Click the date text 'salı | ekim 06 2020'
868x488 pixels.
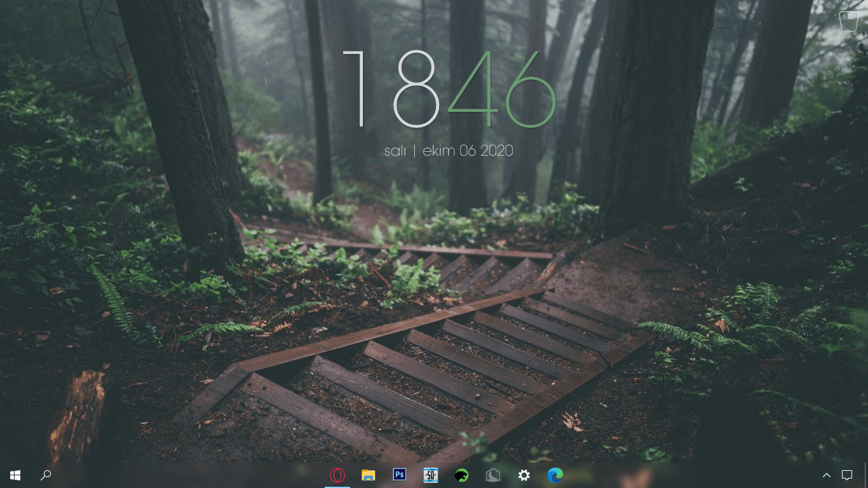[449, 151]
